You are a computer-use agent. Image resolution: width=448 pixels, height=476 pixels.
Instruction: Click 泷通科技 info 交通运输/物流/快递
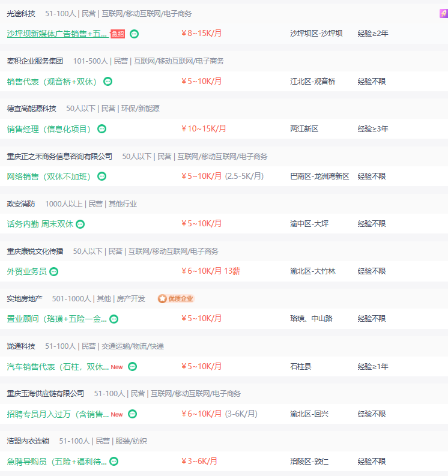tap(133, 346)
